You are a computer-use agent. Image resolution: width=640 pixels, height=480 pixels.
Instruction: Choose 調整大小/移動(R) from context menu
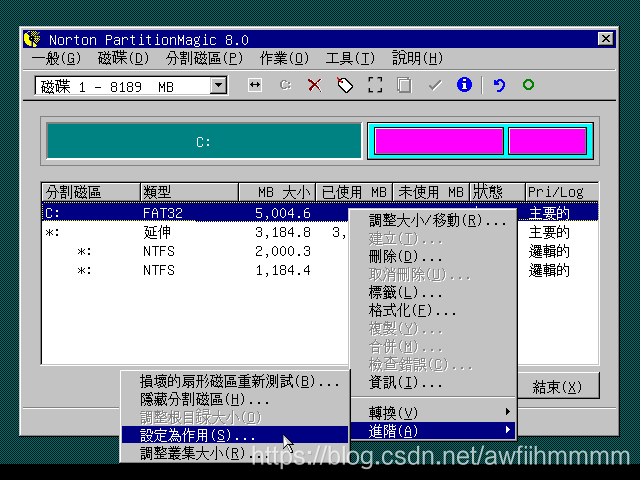pyautogui.click(x=433, y=220)
